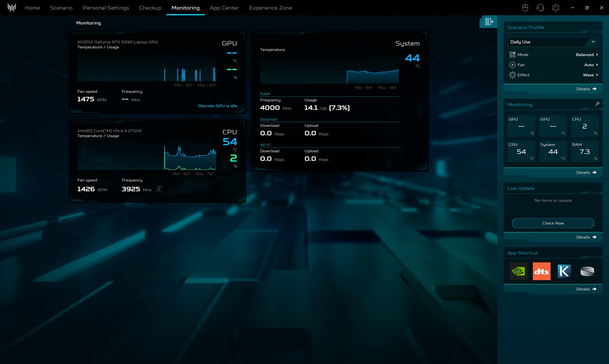Screen dimensions: 609x364
Task: Click the CPU frequency info icon
Action: pyautogui.click(x=159, y=189)
